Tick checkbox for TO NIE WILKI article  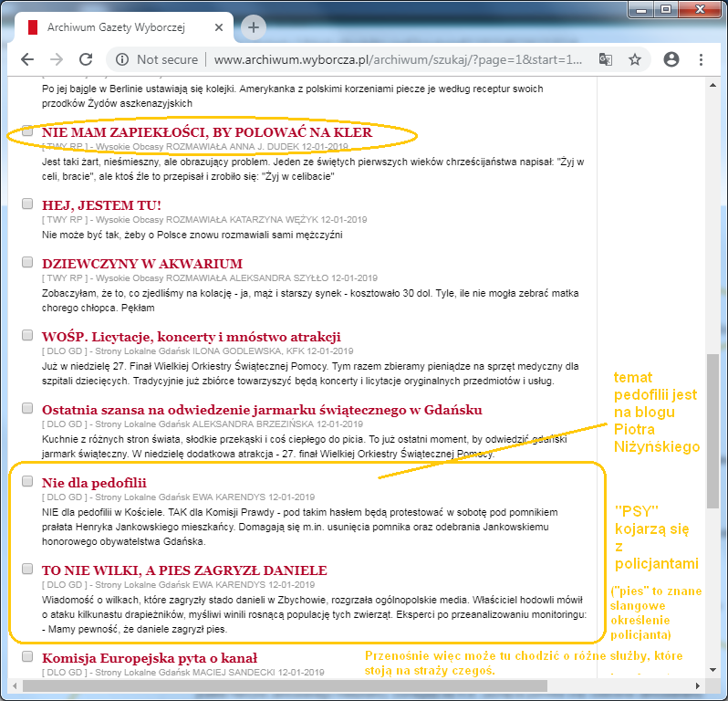click(27, 569)
